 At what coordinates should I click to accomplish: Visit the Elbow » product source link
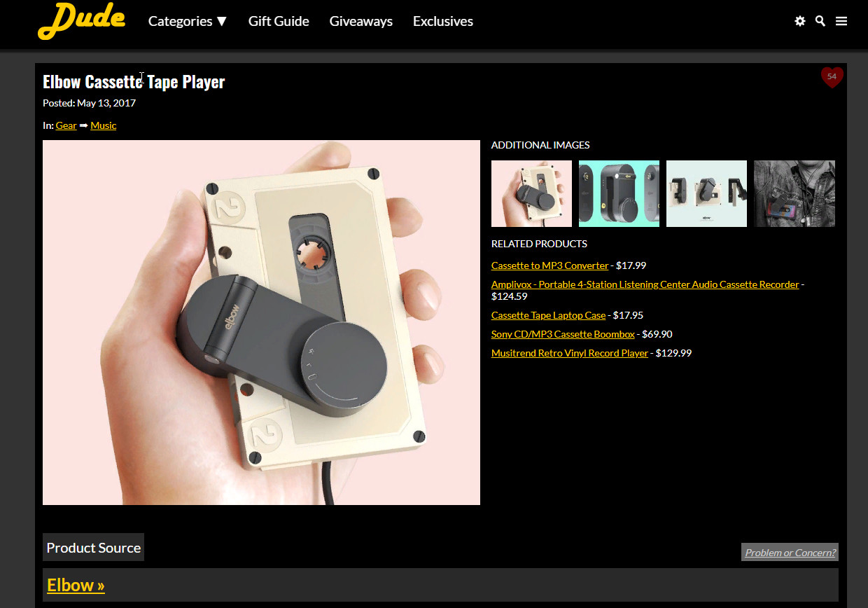(76, 585)
